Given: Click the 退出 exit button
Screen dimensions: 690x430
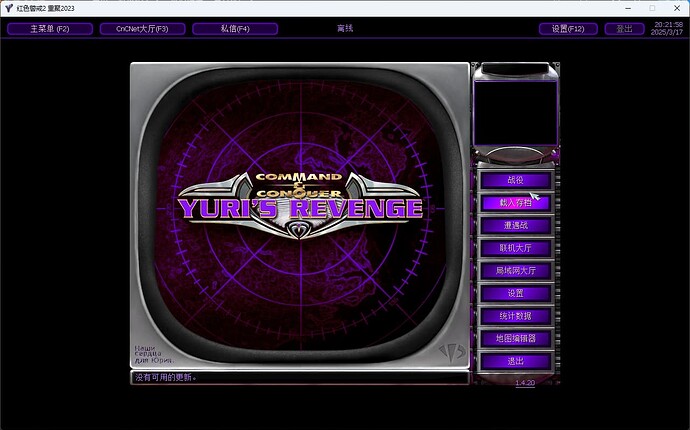Looking at the screenshot, I should (515, 362).
